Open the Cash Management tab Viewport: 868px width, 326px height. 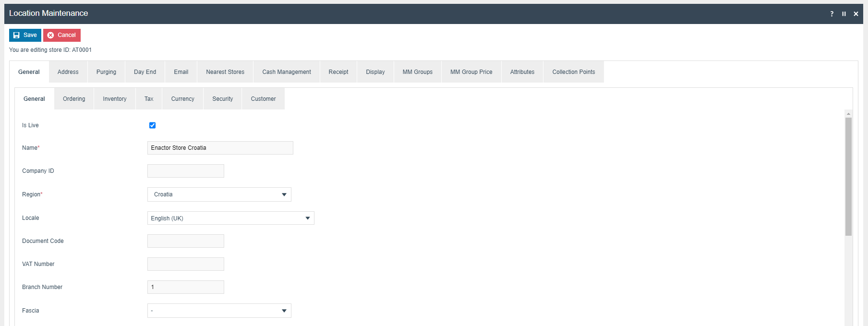(286, 72)
